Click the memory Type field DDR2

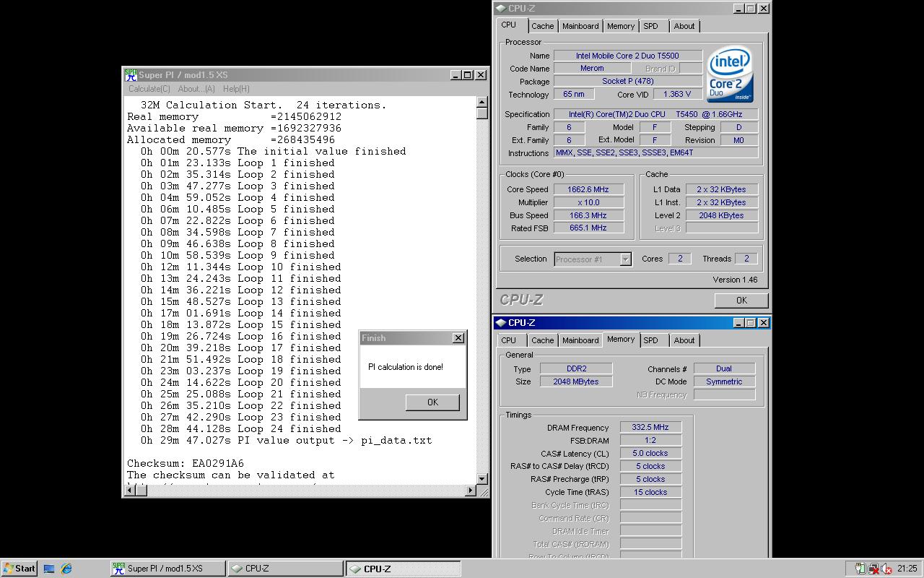[576, 368]
